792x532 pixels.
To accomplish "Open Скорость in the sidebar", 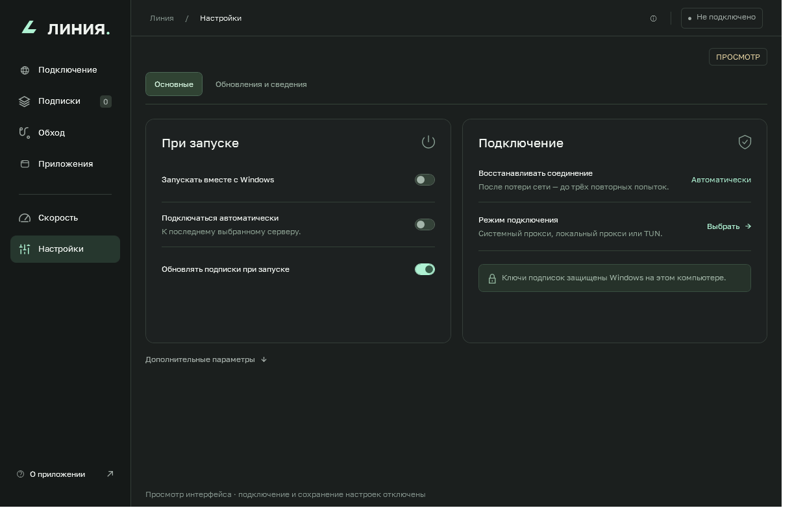I will (x=65, y=218).
